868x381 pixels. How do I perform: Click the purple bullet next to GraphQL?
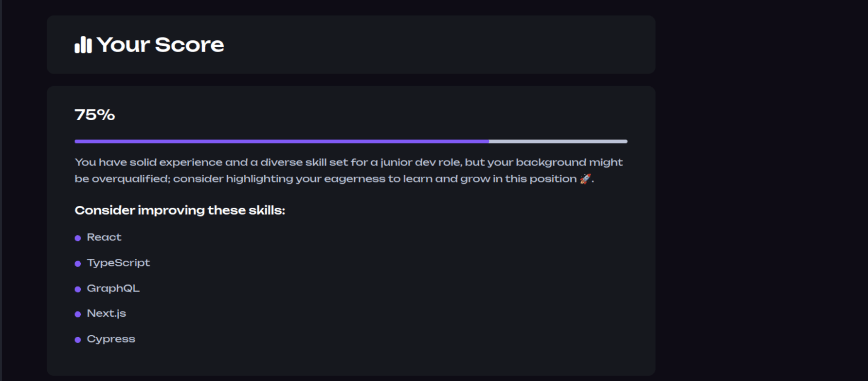coord(77,289)
